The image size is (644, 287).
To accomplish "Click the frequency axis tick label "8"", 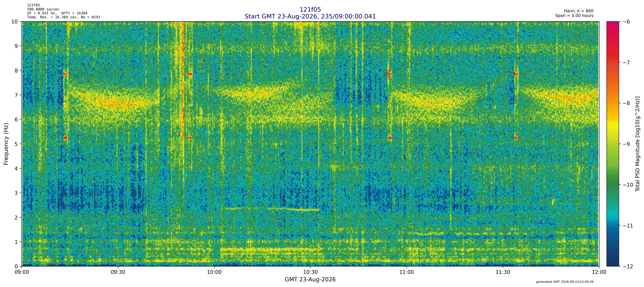I will (16, 71).
